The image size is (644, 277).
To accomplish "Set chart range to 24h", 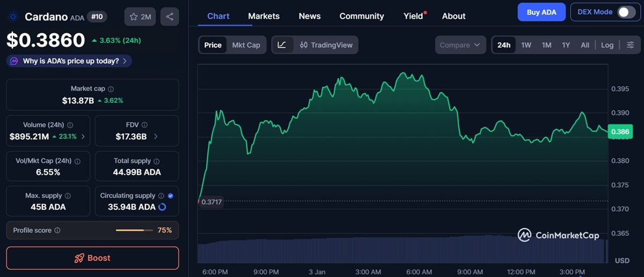I will pos(504,45).
